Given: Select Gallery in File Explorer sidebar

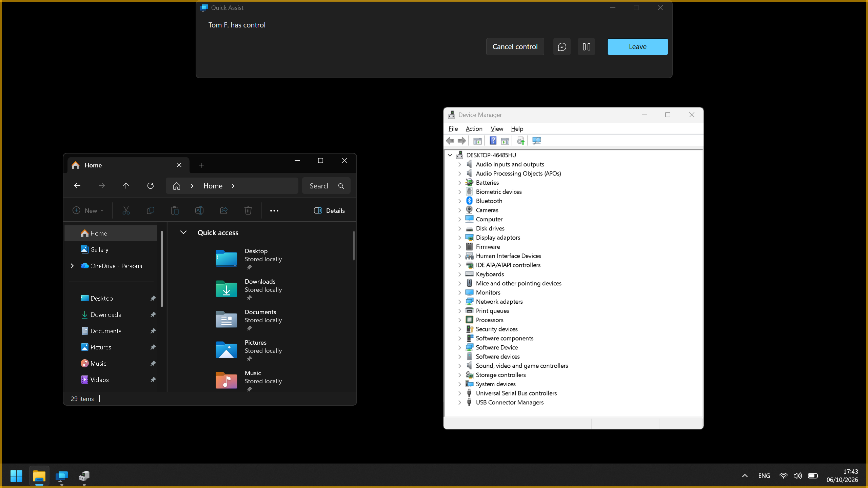Looking at the screenshot, I should click(x=111, y=250).
